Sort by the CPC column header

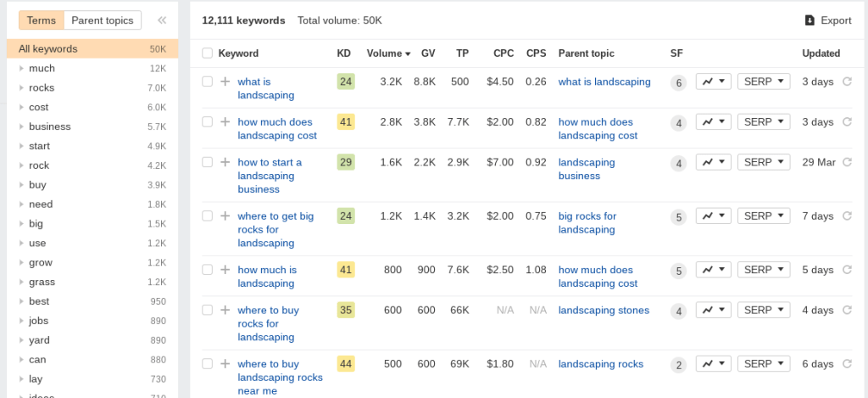(x=504, y=53)
